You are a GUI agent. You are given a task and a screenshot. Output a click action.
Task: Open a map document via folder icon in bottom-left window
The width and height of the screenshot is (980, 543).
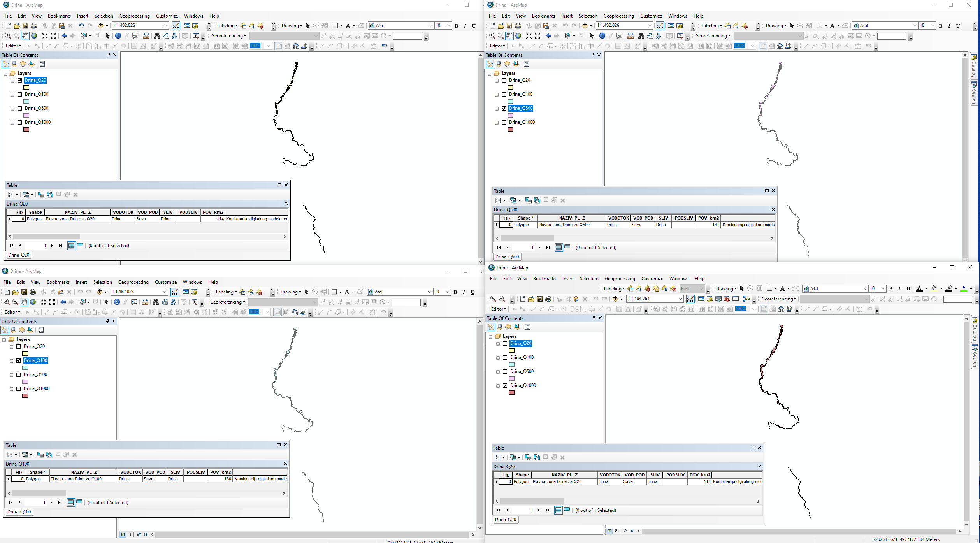16,292
